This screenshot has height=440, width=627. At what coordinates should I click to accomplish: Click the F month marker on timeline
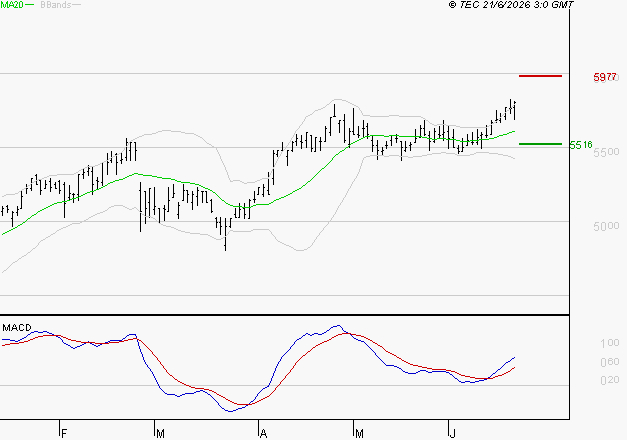[64, 434]
